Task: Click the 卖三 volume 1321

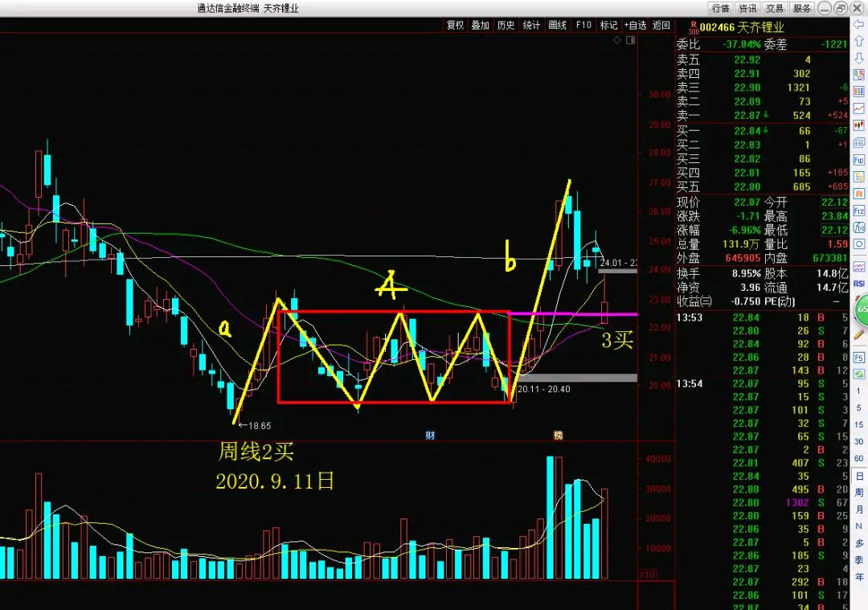Action: click(x=798, y=88)
